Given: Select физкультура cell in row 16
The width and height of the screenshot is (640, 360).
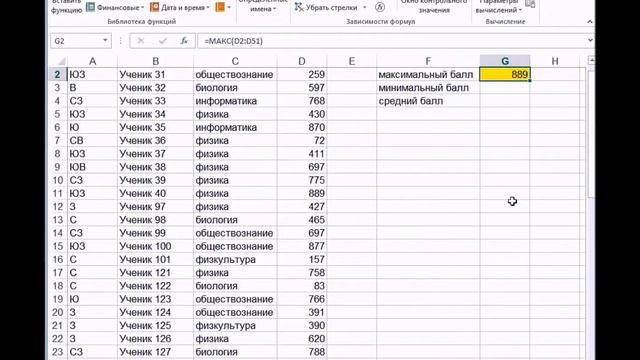Looking at the screenshot, I should [x=235, y=260].
